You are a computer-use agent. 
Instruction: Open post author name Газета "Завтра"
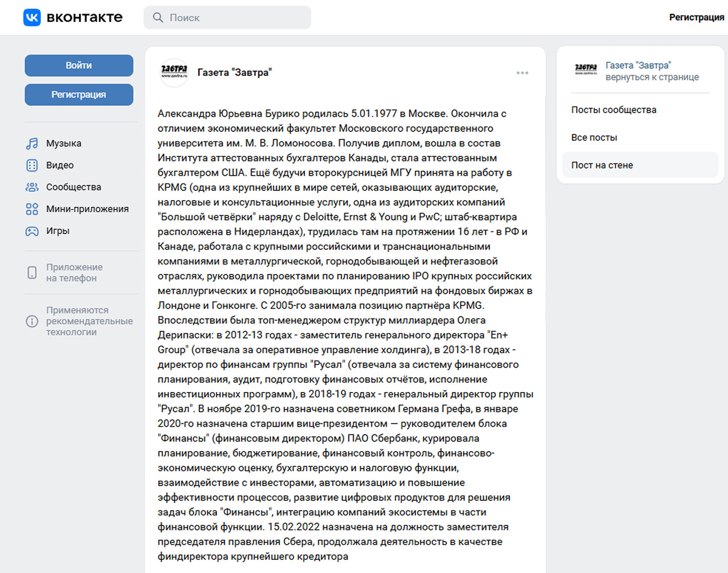click(x=234, y=72)
